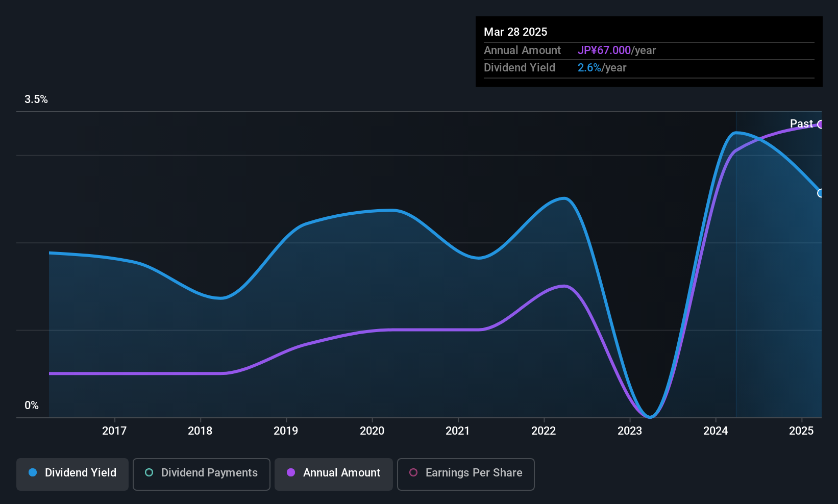Click the 2019 x-axis label
This screenshot has width=838, height=504.
pyautogui.click(x=286, y=431)
